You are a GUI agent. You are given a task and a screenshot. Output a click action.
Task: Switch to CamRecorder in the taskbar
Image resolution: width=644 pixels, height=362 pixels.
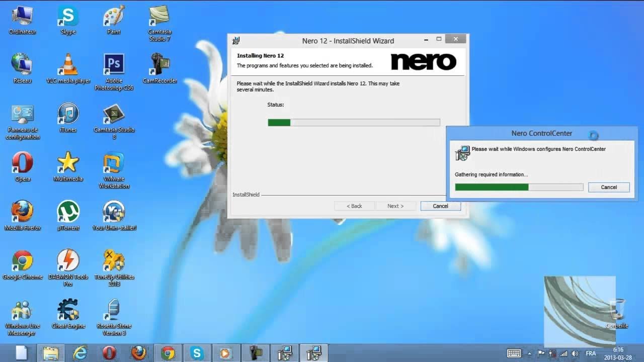coord(255,353)
